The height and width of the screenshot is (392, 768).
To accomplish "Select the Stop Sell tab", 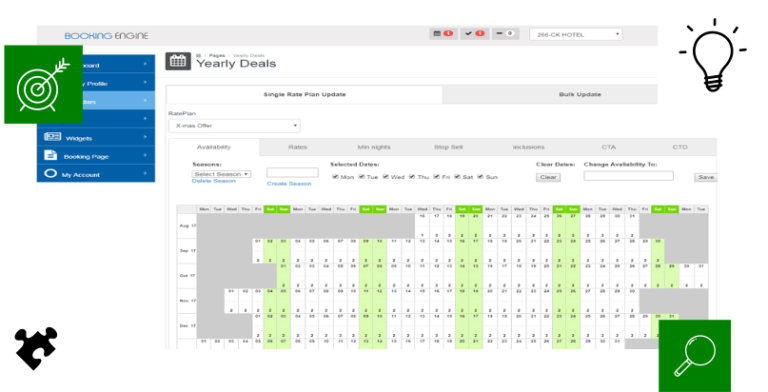I will (x=448, y=147).
